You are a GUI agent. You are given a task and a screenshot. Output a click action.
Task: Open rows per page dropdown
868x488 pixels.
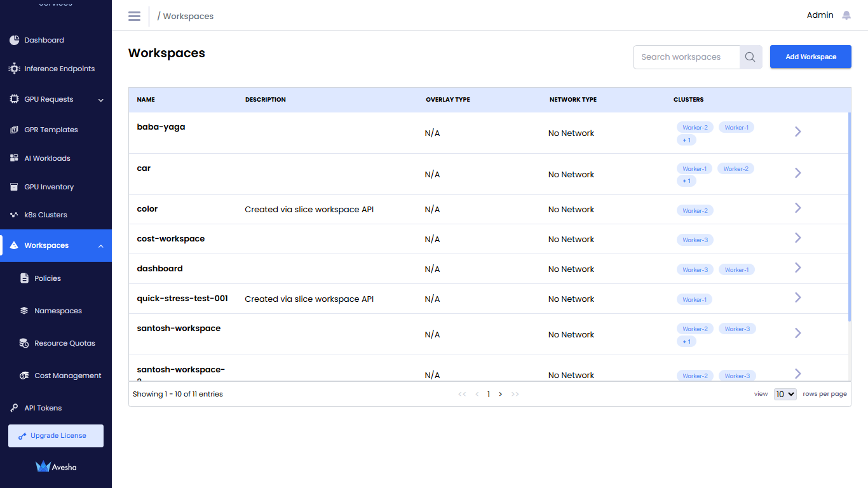(785, 394)
